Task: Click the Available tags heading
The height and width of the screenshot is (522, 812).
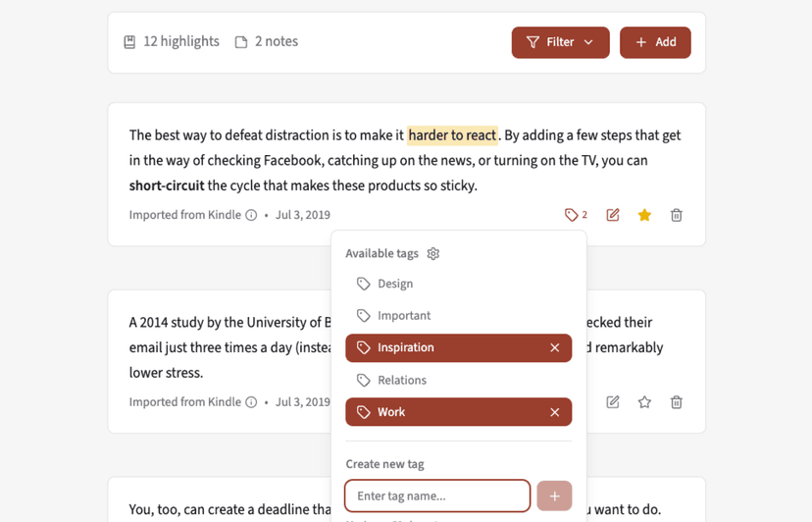Action: click(381, 253)
